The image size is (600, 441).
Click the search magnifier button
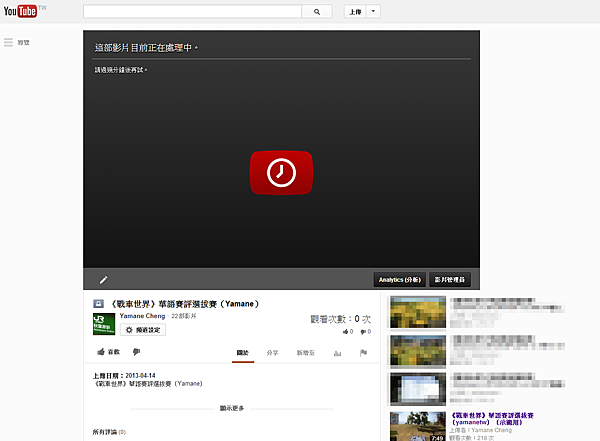pos(317,12)
